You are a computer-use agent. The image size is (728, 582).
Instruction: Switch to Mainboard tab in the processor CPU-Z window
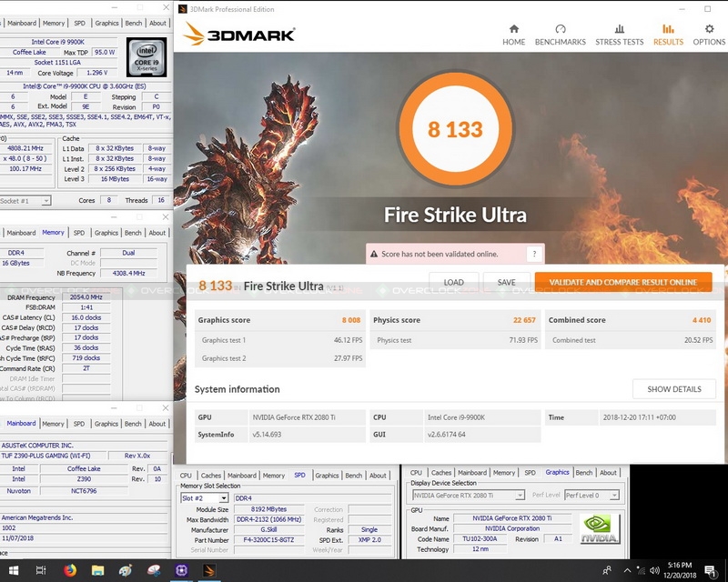[21, 23]
